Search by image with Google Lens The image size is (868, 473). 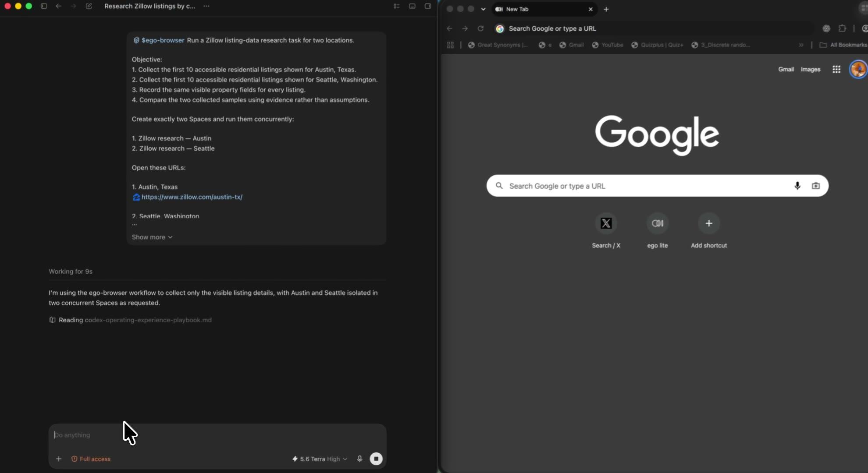pyautogui.click(x=816, y=186)
